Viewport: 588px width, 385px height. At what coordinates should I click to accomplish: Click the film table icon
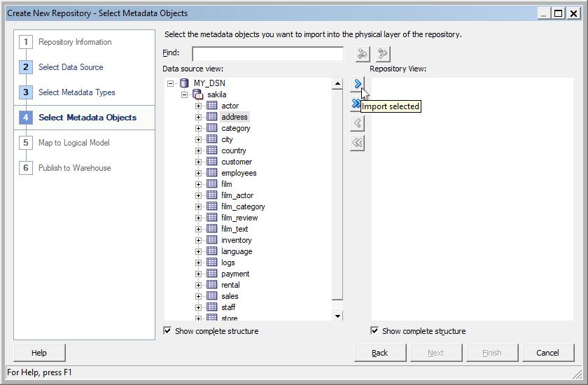[212, 183]
